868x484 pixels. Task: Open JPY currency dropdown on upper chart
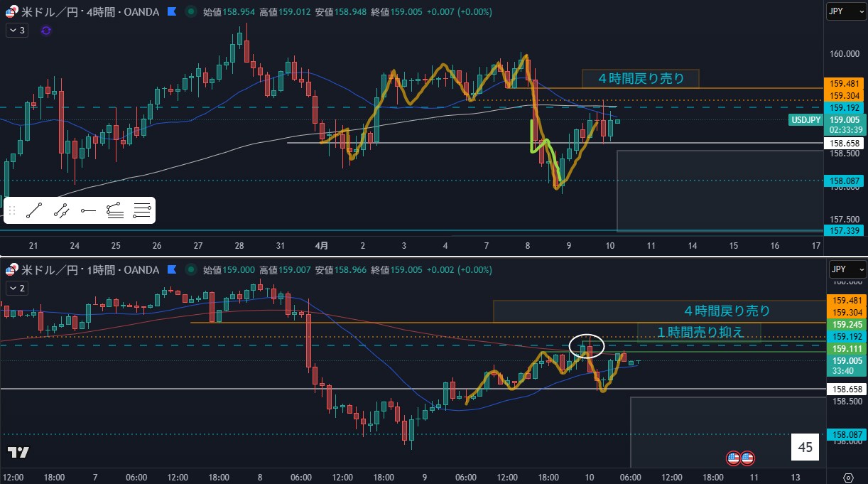pos(847,11)
